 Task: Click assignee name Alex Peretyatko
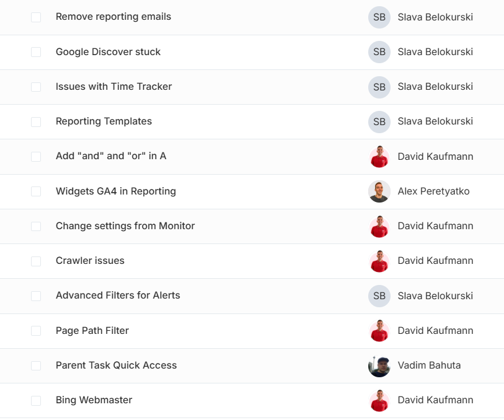point(433,191)
